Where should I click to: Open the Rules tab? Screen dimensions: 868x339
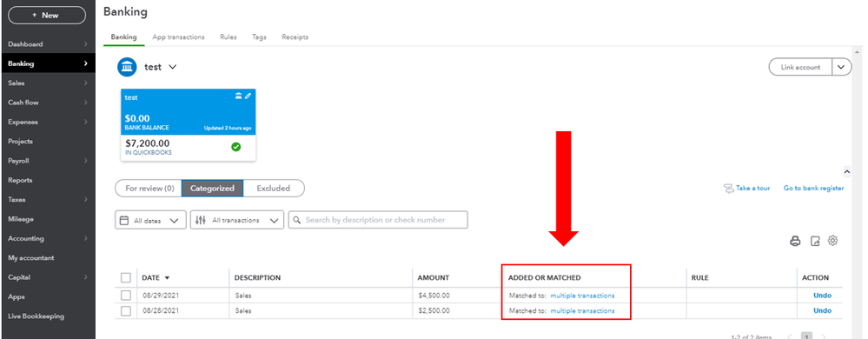coord(228,37)
